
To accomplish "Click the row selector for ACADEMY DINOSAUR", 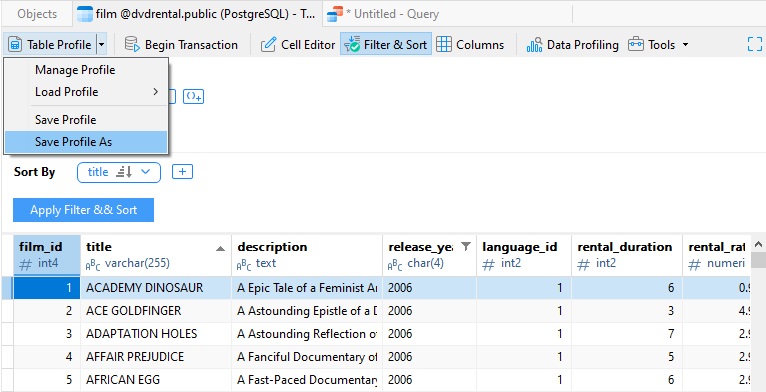I will pos(7,288).
